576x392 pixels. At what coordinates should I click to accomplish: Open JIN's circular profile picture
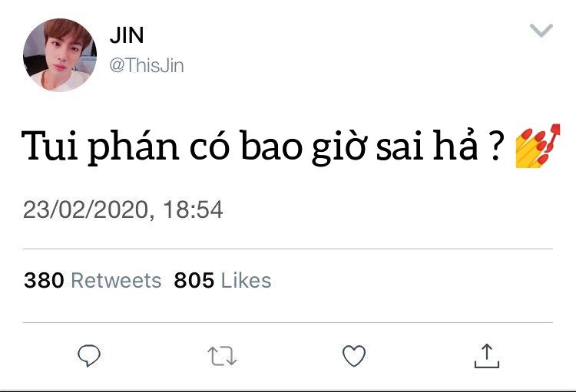tap(60, 55)
